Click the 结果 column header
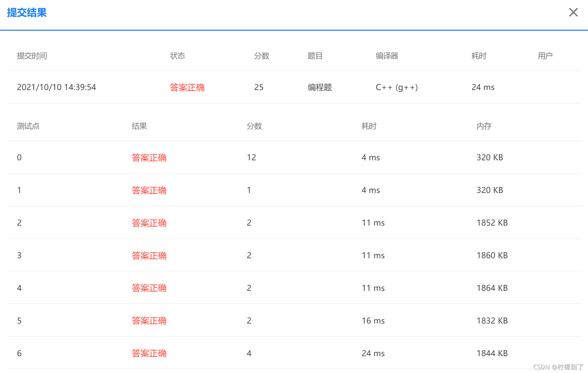The width and height of the screenshot is (588, 373). click(139, 126)
